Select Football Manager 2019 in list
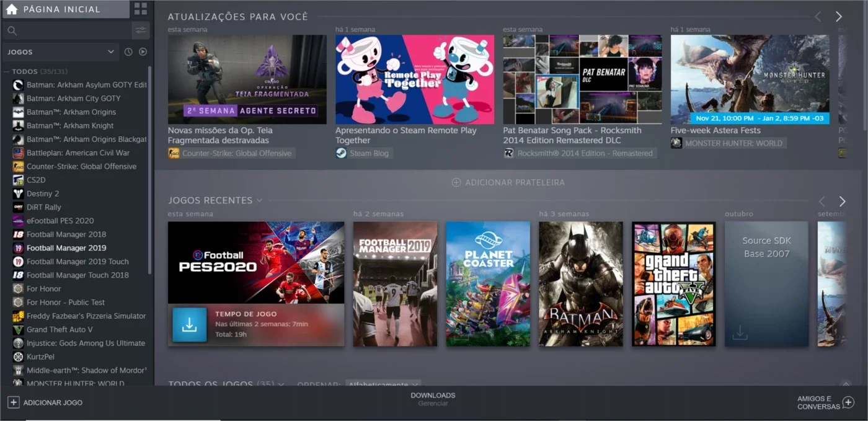This screenshot has height=421, width=868. (66, 248)
